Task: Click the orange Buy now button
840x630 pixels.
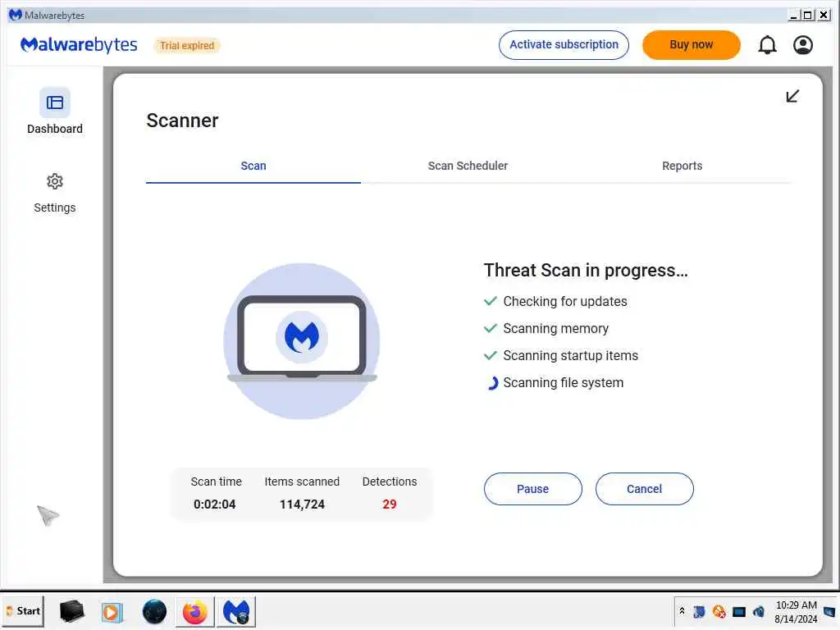Action: pyautogui.click(x=691, y=45)
